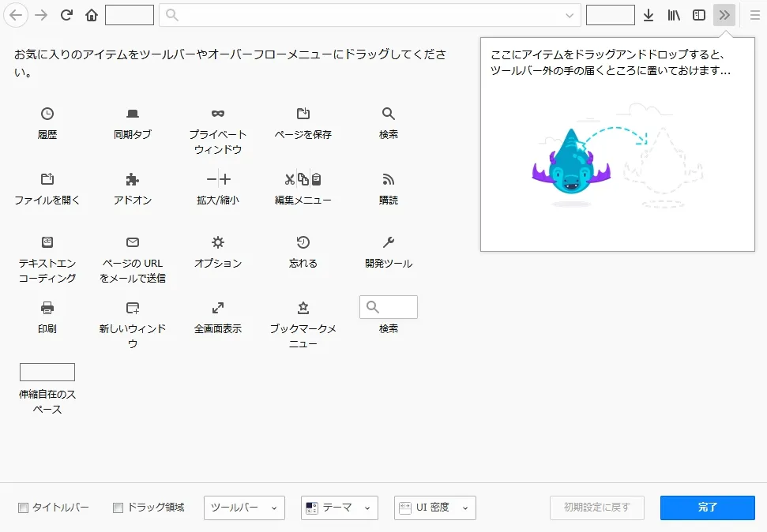Click the magnifier icon labeled 検索 beside ページを保存

click(389, 114)
